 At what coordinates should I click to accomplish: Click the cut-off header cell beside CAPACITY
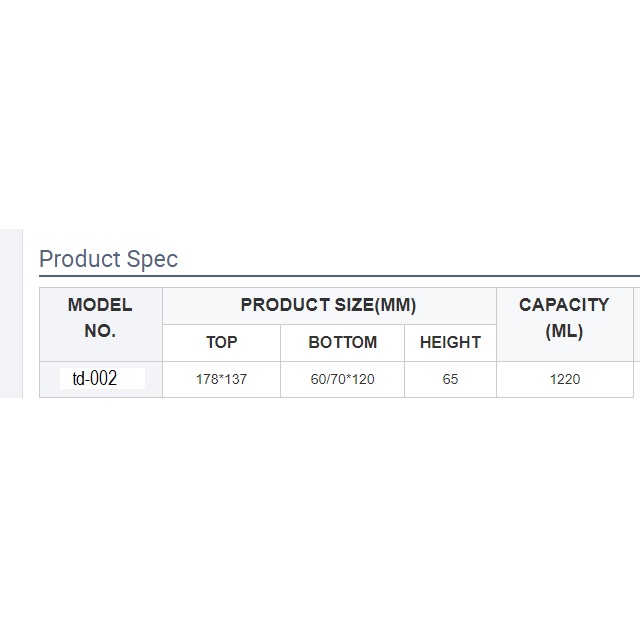pyautogui.click(x=637, y=324)
